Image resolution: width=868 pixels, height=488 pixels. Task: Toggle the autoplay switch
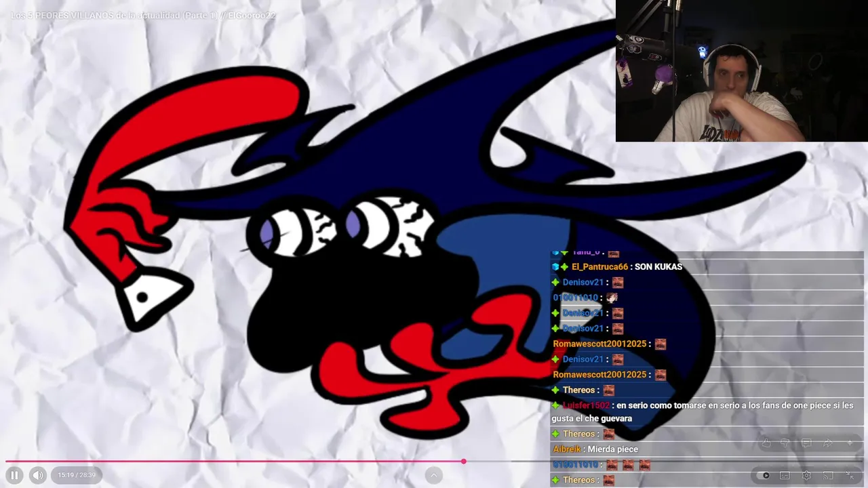[764, 475]
